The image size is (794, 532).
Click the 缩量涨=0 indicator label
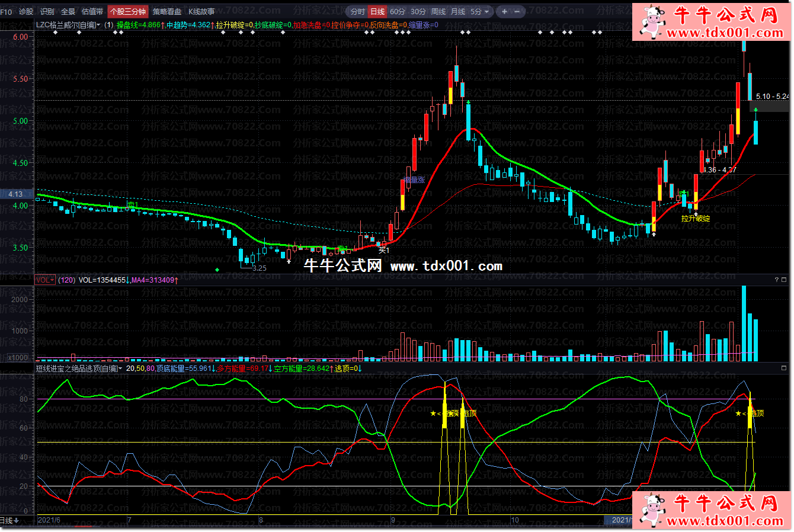pos(424,25)
